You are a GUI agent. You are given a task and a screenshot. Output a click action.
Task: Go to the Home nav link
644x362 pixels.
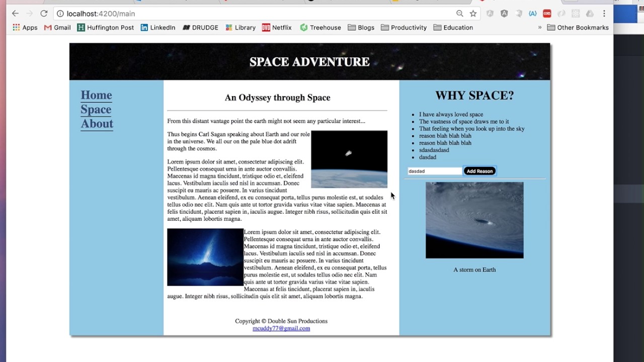click(96, 95)
